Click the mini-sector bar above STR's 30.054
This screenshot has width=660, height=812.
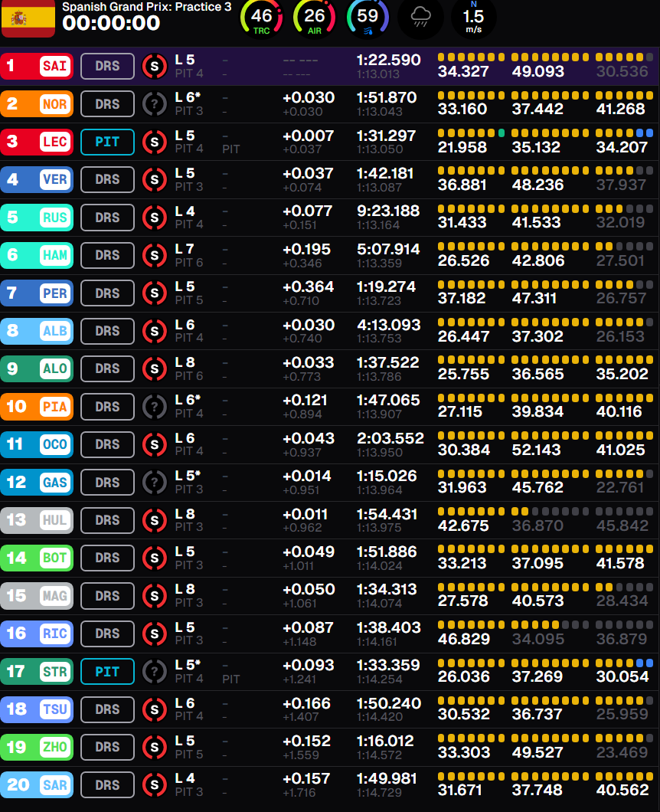tap(624, 663)
